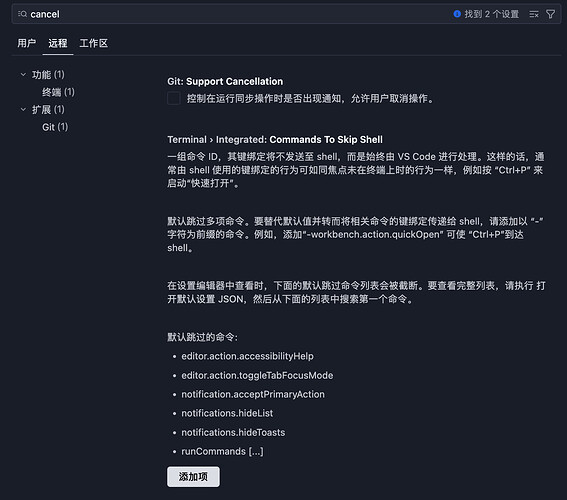
Task: Select the runCommands [...] list item
Action: 222,451
